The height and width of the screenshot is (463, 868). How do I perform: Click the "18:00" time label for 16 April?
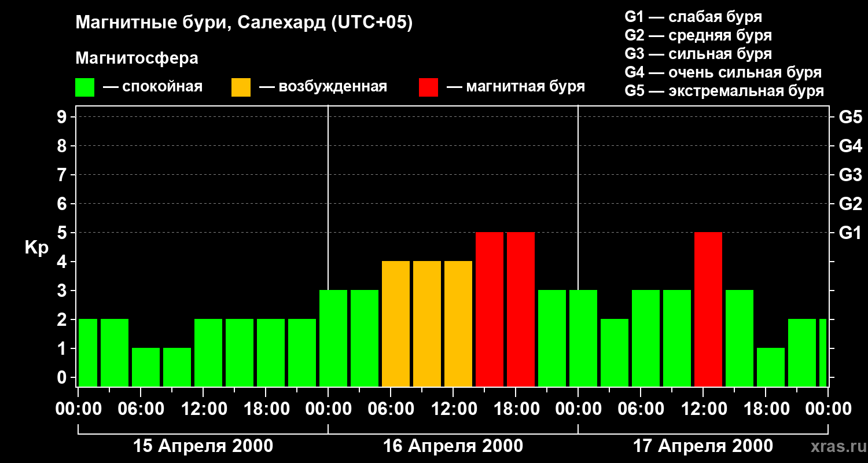tap(516, 409)
